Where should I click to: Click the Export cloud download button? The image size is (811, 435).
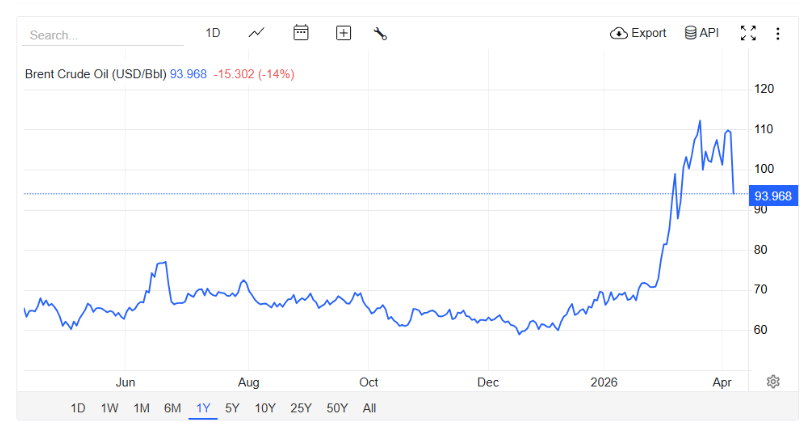tap(638, 33)
